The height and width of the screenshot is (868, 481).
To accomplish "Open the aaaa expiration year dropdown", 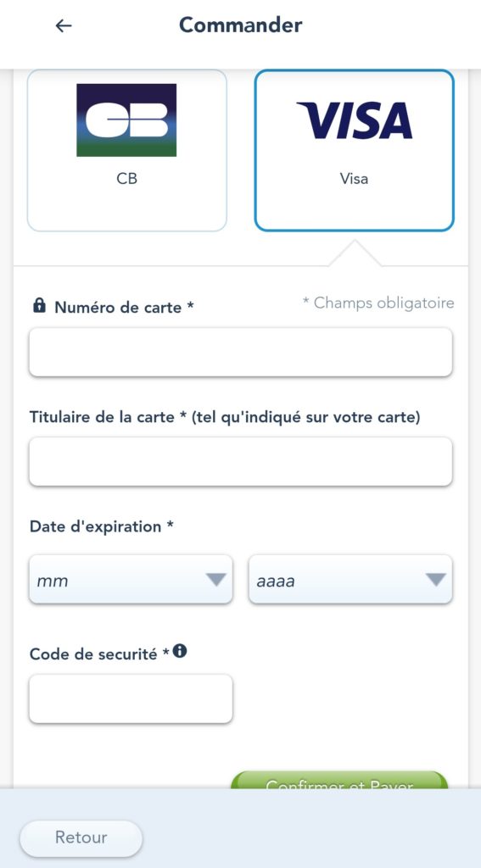I will (350, 580).
